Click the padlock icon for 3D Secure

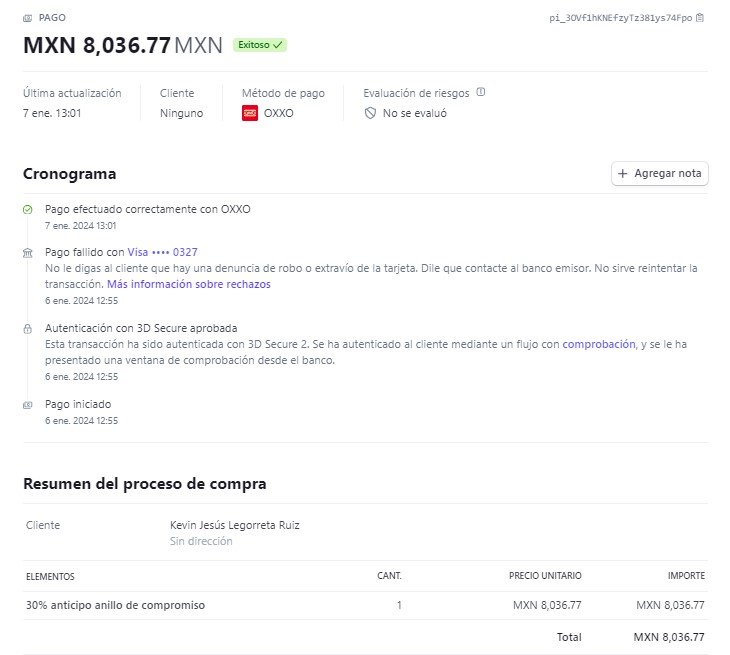(x=27, y=329)
